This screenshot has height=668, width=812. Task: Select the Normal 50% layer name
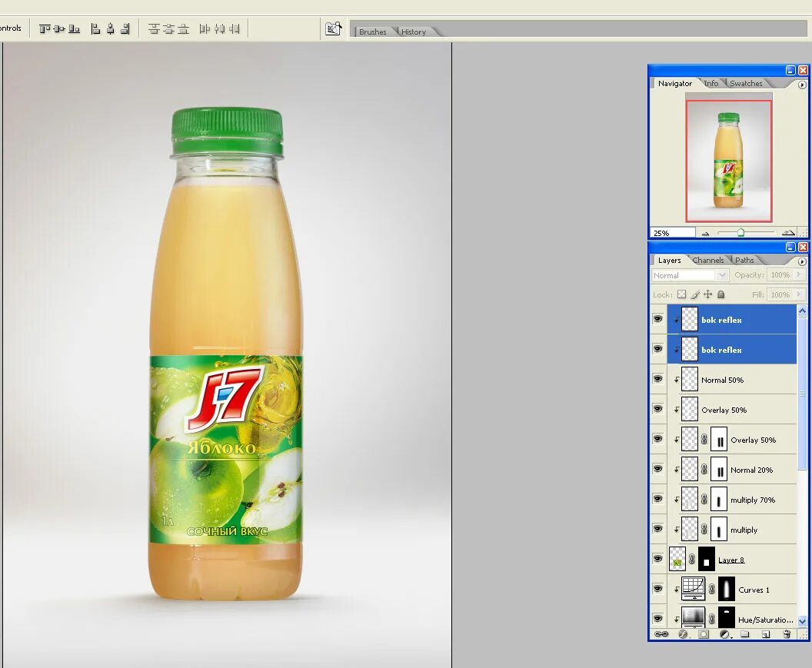[x=722, y=380]
